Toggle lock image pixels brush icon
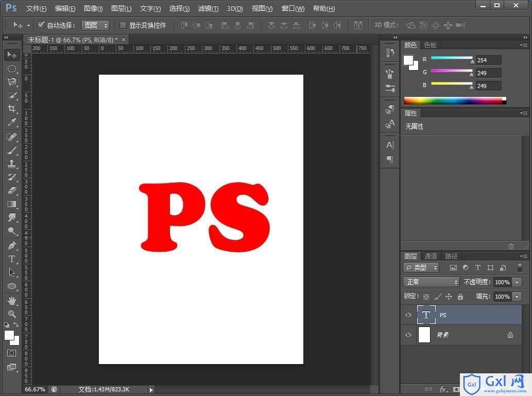Image resolution: width=532 pixels, height=396 pixels. [x=438, y=297]
